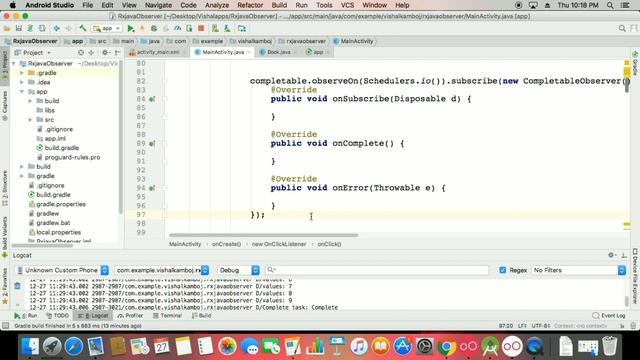
Task: Open the TODO tool window
Action: click(58, 316)
